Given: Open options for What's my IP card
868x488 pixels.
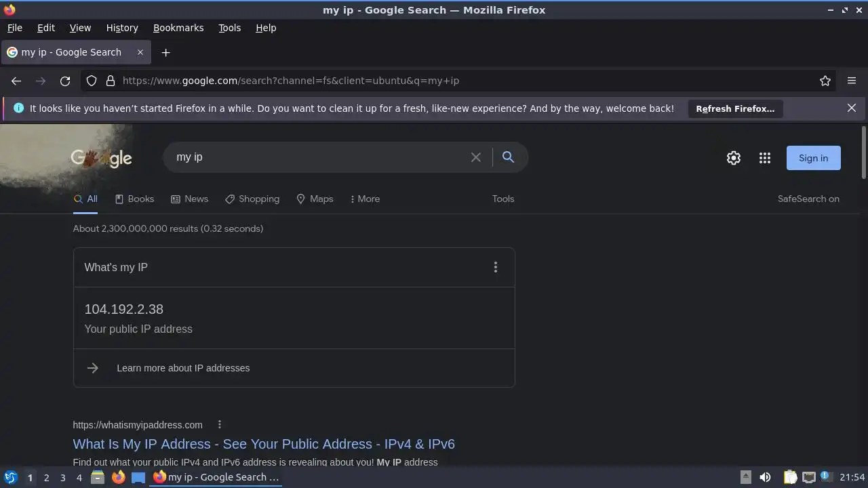Looking at the screenshot, I should [x=496, y=267].
